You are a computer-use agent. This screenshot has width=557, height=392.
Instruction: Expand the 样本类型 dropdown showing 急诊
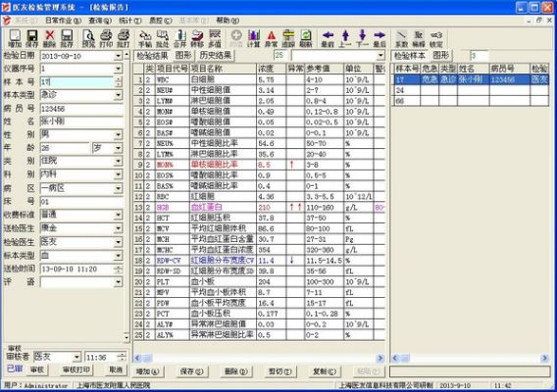point(118,95)
